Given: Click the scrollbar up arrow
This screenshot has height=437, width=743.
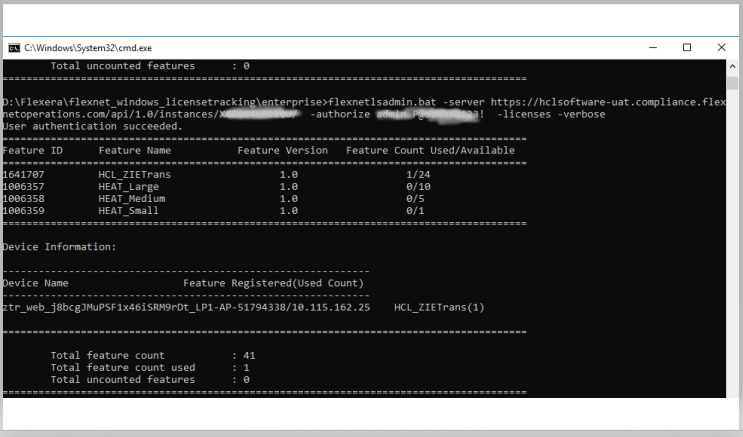Looking at the screenshot, I should [x=732, y=66].
